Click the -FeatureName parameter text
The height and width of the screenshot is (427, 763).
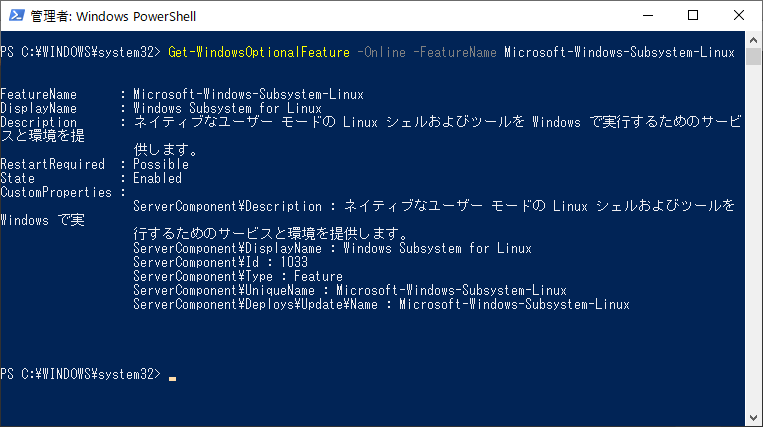tap(455, 53)
